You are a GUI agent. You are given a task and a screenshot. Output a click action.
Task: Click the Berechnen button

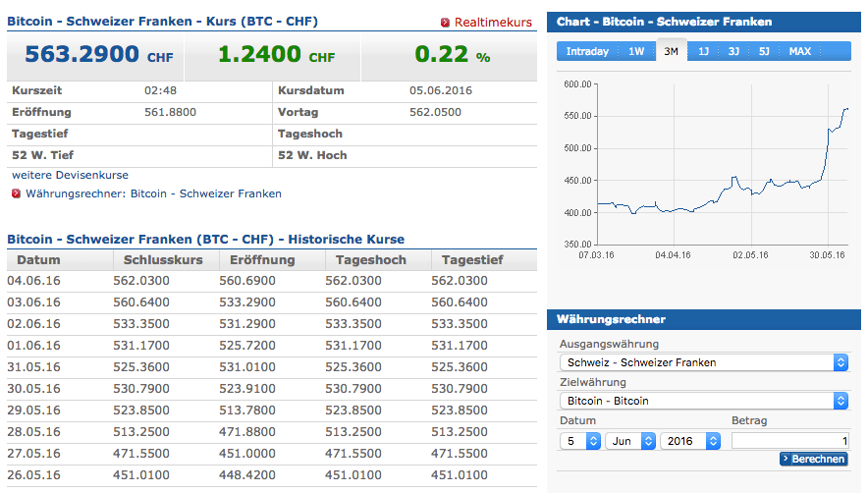(x=814, y=459)
